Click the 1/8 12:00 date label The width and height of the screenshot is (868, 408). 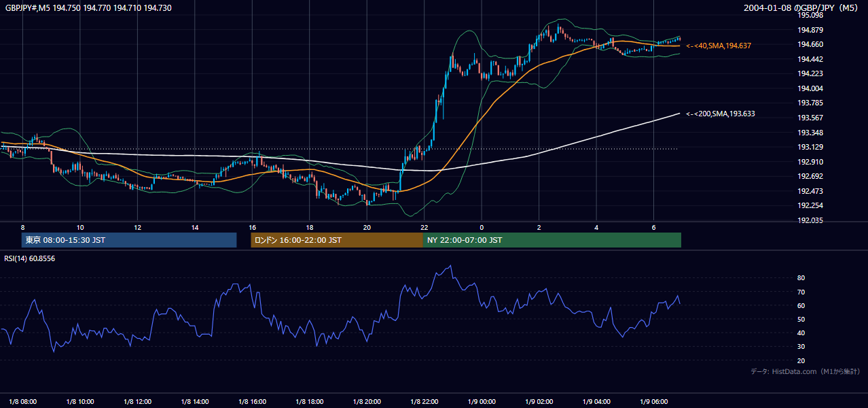(137, 401)
